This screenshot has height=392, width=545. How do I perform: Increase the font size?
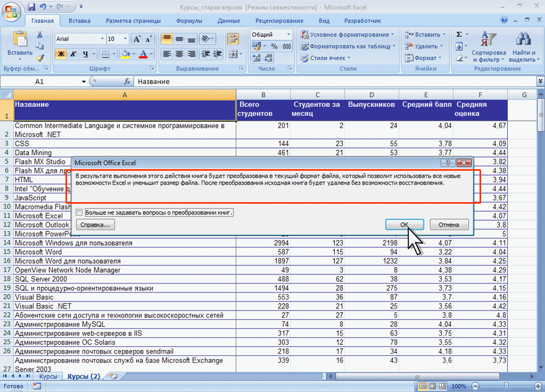[x=137, y=39]
